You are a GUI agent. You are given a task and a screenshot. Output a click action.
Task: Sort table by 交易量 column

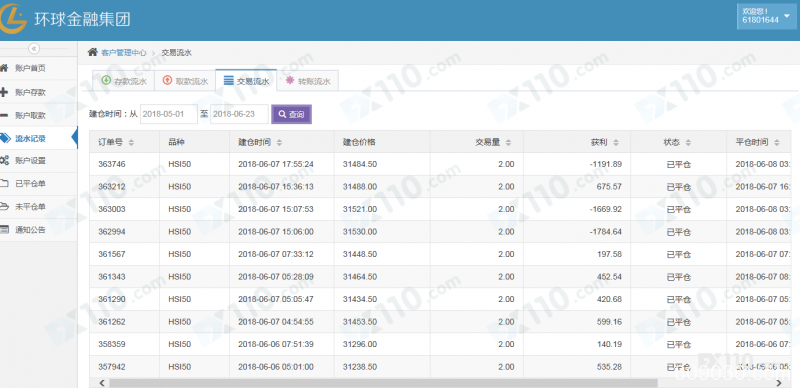[508, 142]
